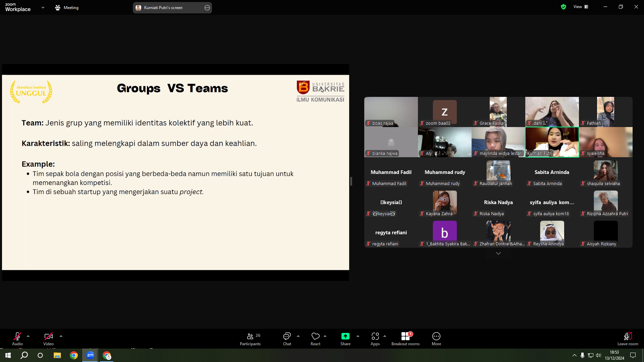Click the zoom baa02 avatar tile
Screen dimensions: 644x362
[445, 112]
